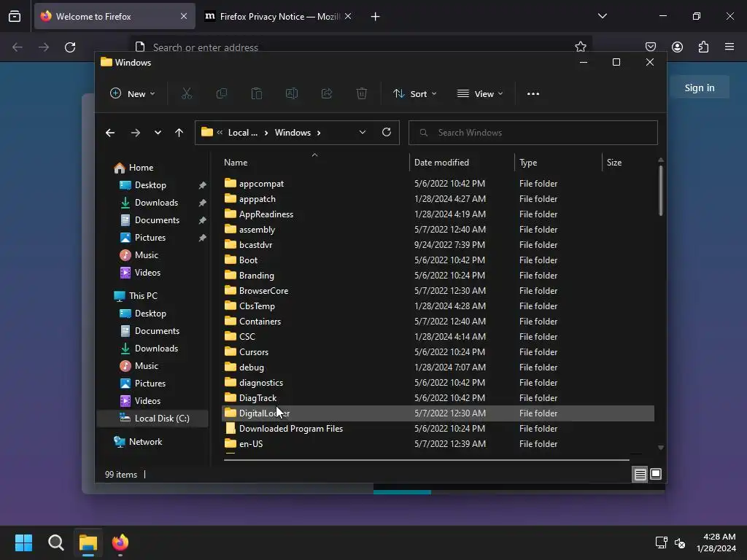Click Local breadcrumb in address bar
The image size is (747, 560).
click(242, 133)
